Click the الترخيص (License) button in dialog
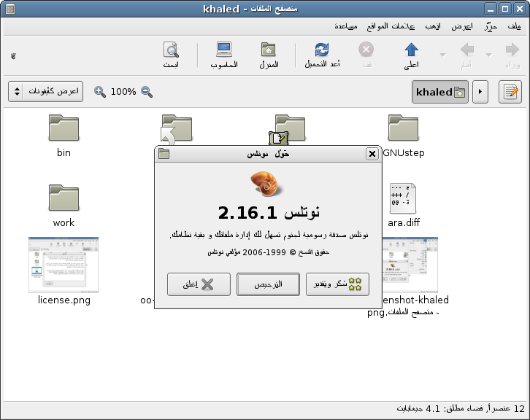The width and height of the screenshot is (530, 420). [x=268, y=284]
